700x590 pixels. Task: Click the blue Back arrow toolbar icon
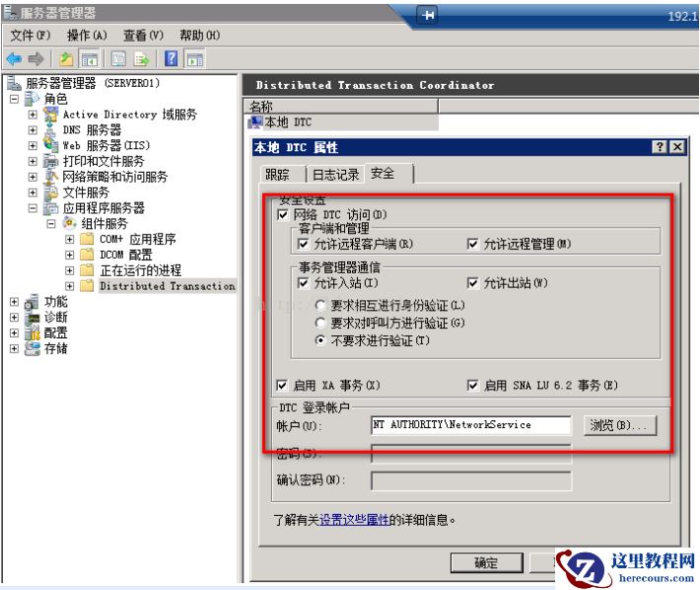pyautogui.click(x=14, y=58)
